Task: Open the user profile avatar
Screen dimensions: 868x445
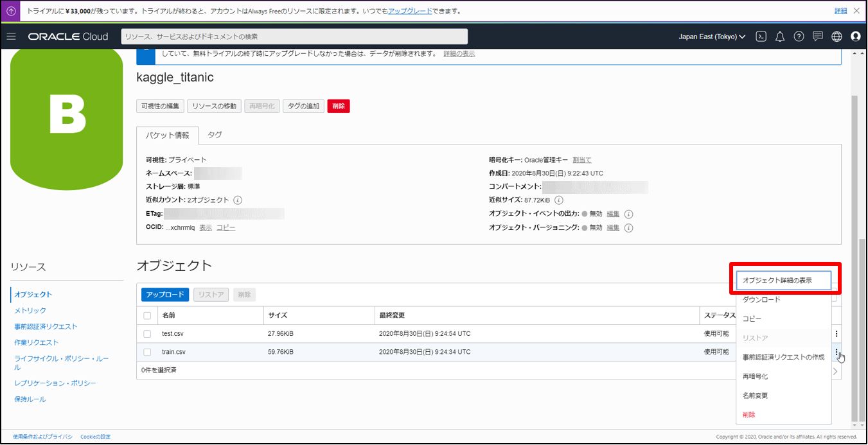Action: pos(855,37)
